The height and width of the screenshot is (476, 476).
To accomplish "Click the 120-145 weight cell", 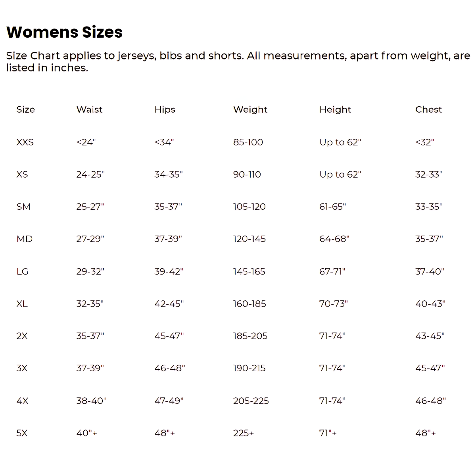I will click(250, 239).
